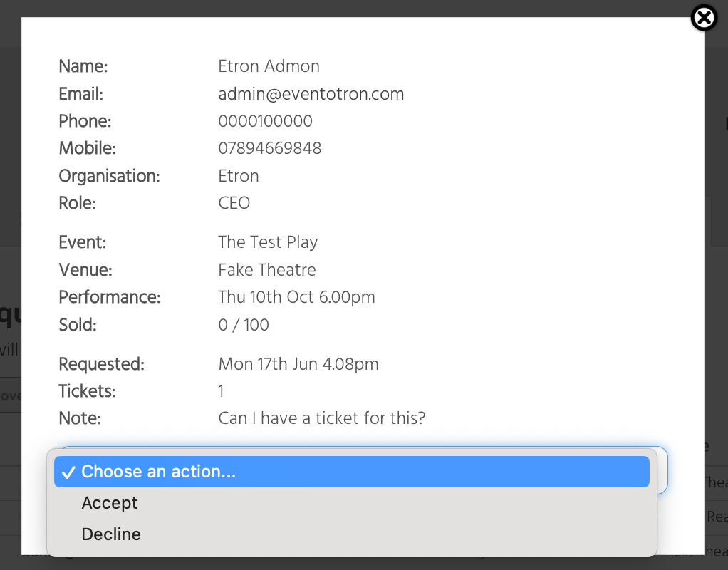Image resolution: width=728 pixels, height=570 pixels.
Task: Click the name value Etron Admon
Action: pos(269,66)
